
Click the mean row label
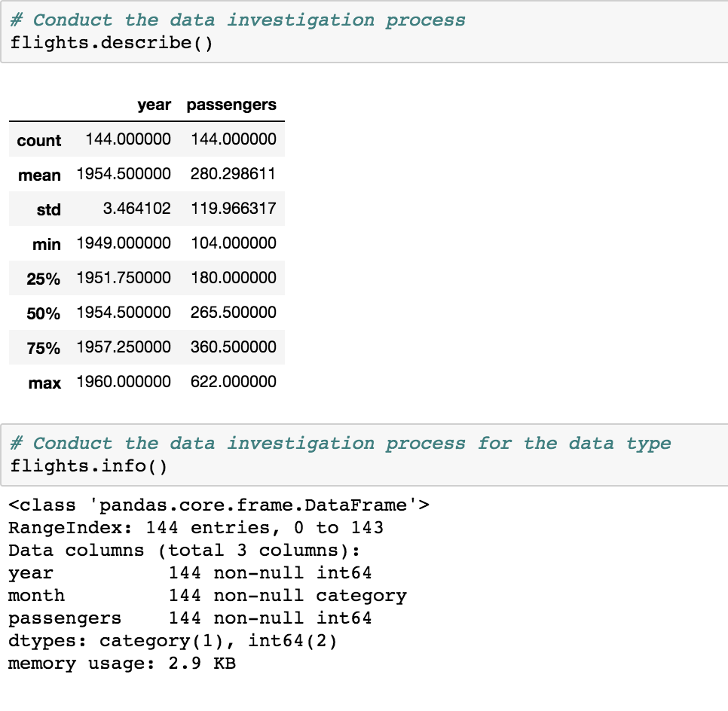(x=39, y=175)
